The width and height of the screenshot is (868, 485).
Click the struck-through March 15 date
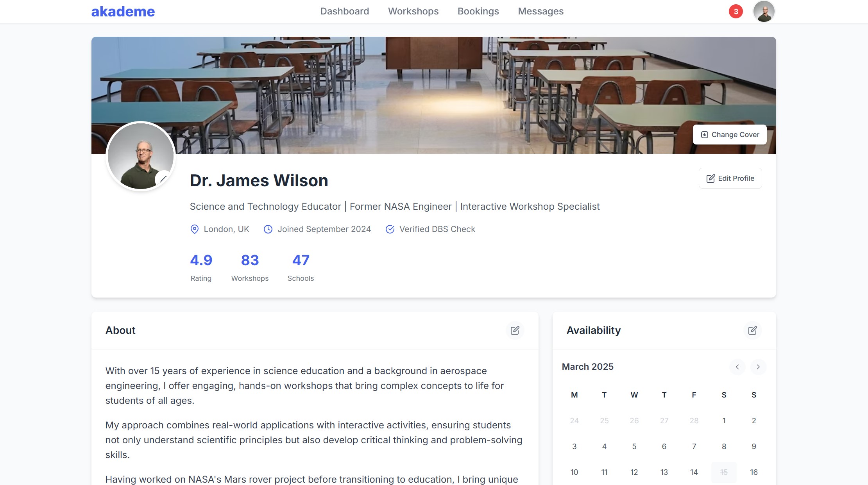(724, 472)
